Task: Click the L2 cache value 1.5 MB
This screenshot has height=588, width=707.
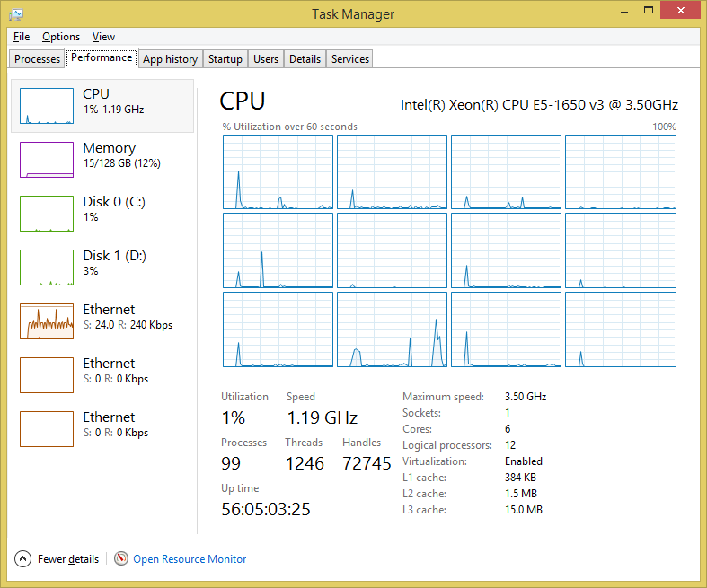Action: click(521, 494)
